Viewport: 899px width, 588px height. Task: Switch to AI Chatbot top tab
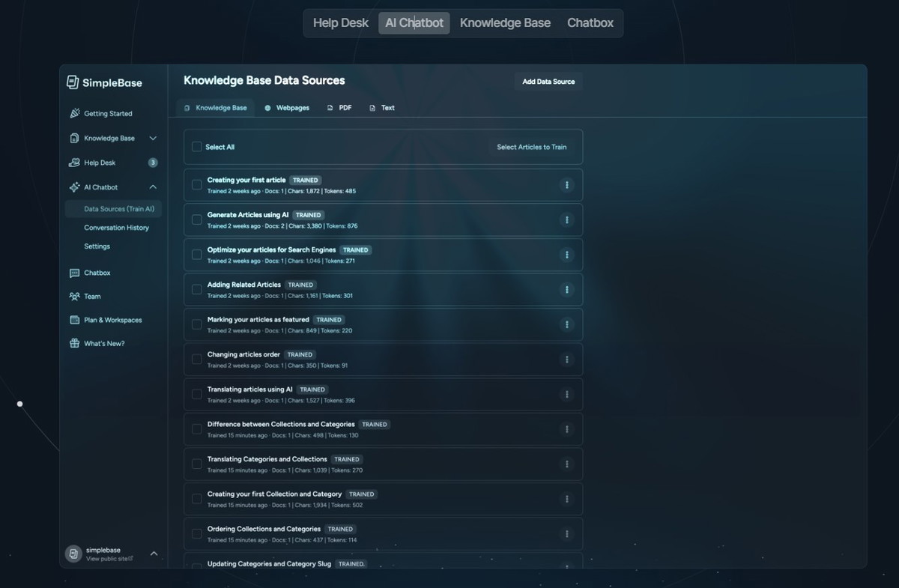pos(414,23)
